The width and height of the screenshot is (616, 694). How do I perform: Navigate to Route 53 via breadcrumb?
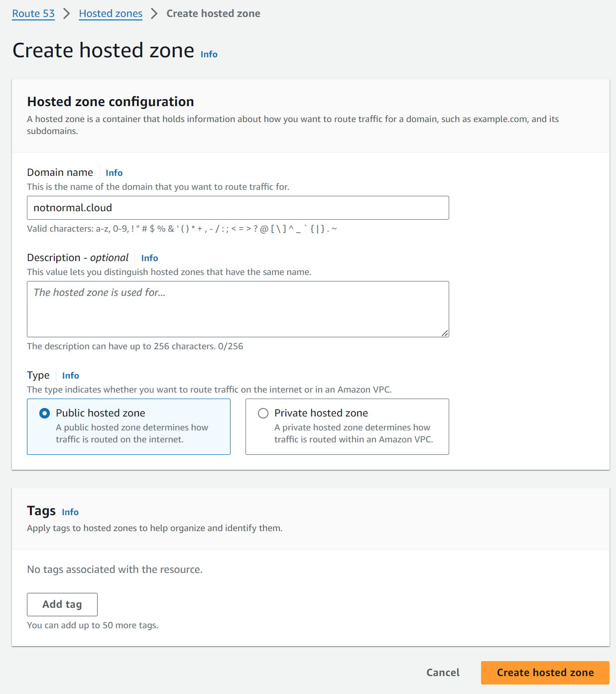coord(33,13)
